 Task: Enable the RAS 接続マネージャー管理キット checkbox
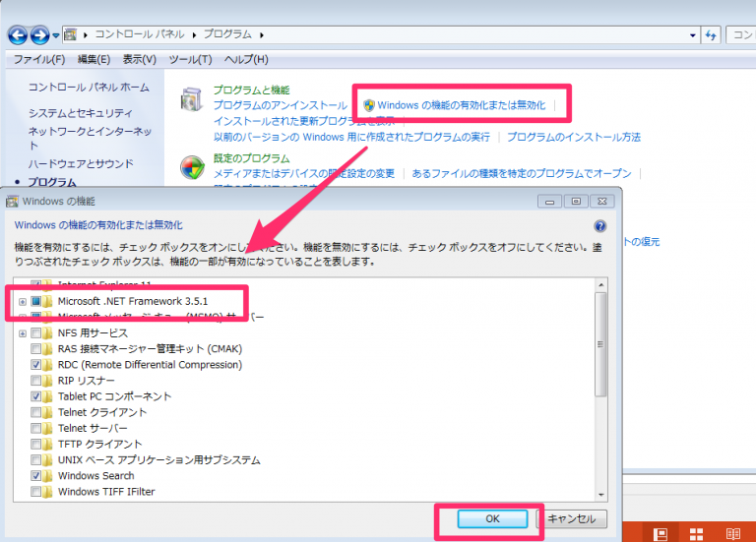[x=36, y=349]
